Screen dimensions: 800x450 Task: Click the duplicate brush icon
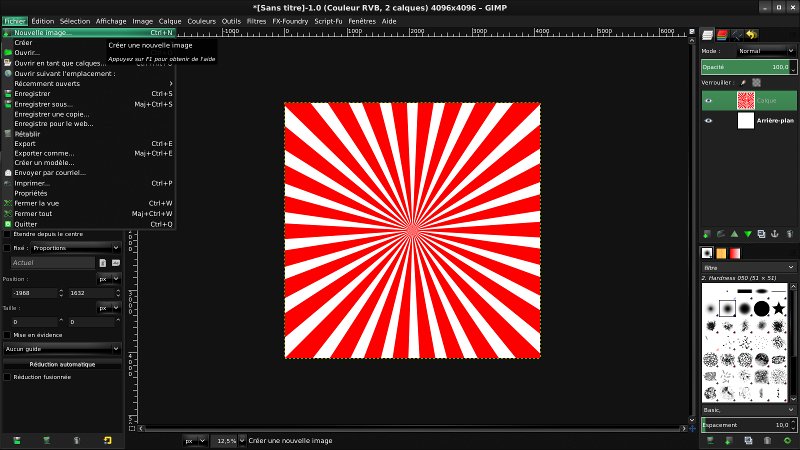[748, 440]
